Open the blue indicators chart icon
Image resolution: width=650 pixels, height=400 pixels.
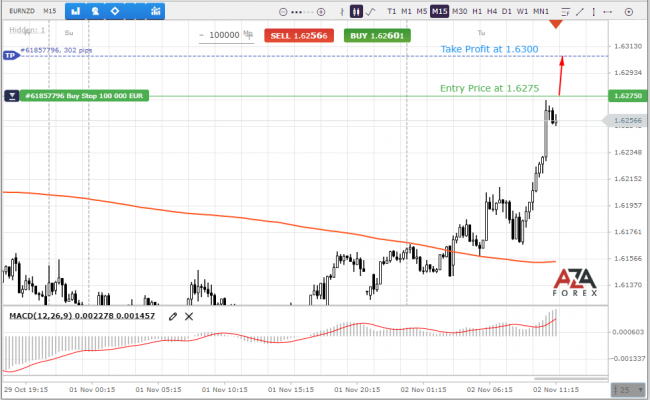click(156, 11)
